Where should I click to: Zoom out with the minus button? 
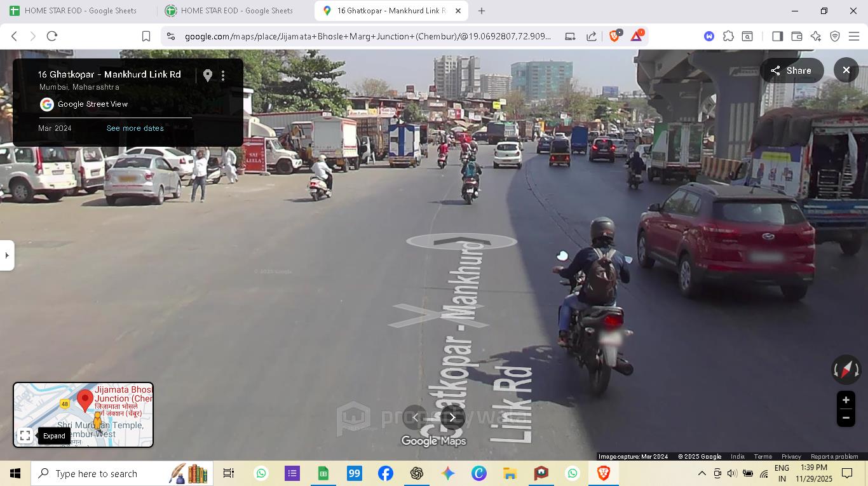pos(846,418)
